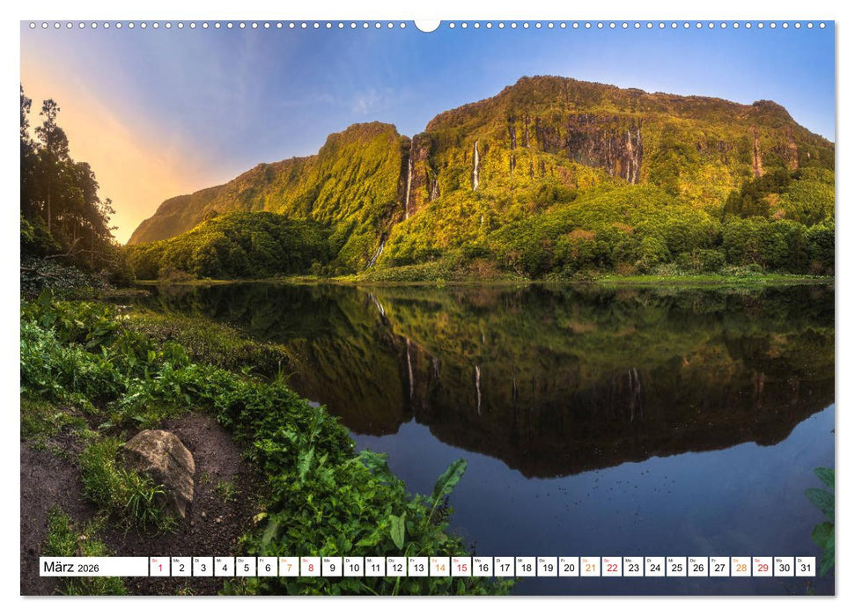The width and height of the screenshot is (855, 616).
Task: Click the large rock beside the lake
Action: [x=161, y=465]
